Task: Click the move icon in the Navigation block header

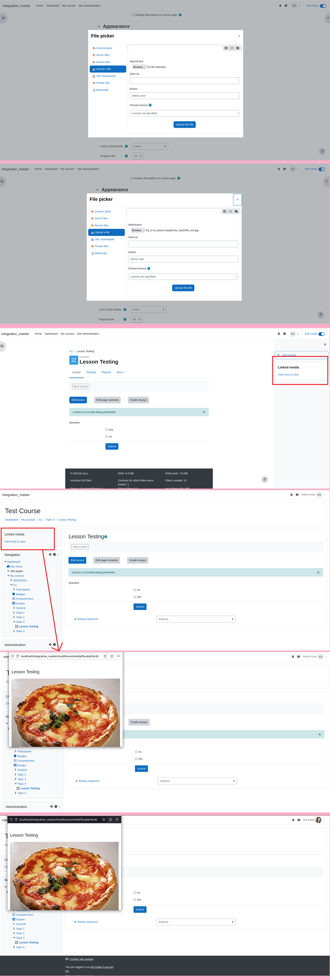Action: point(50,555)
